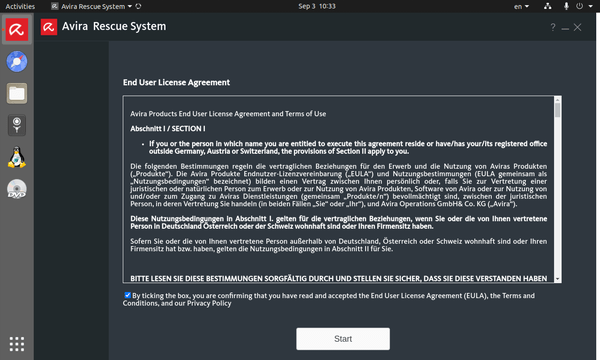Click microphone icon in top bar
The image size is (600, 360).
(566, 6)
